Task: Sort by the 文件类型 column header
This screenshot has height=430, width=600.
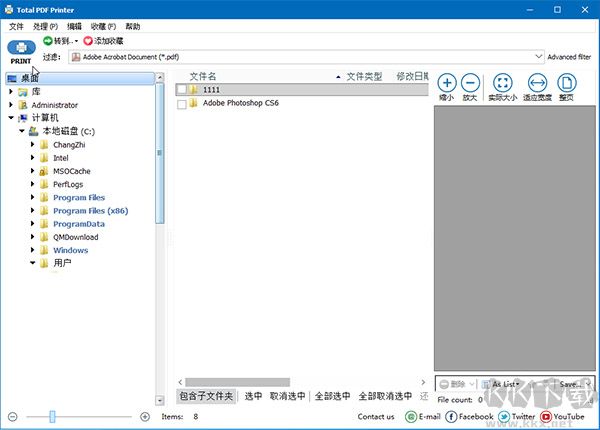Action: [364, 77]
